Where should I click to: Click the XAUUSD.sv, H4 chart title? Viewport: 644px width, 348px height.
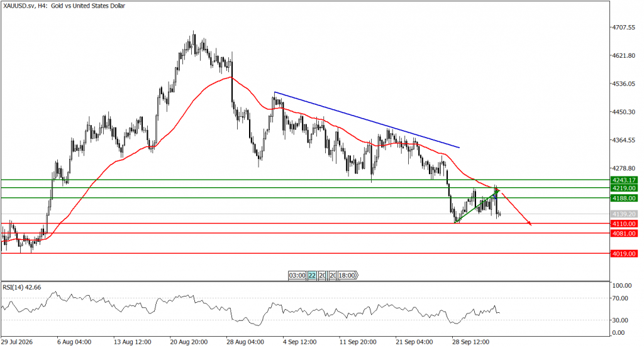64,6
